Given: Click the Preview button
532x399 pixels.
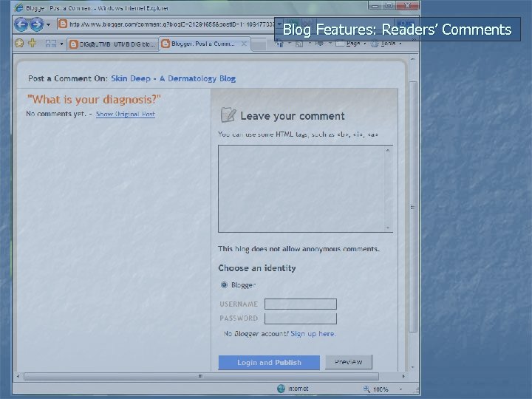Looking at the screenshot, I should coord(349,362).
